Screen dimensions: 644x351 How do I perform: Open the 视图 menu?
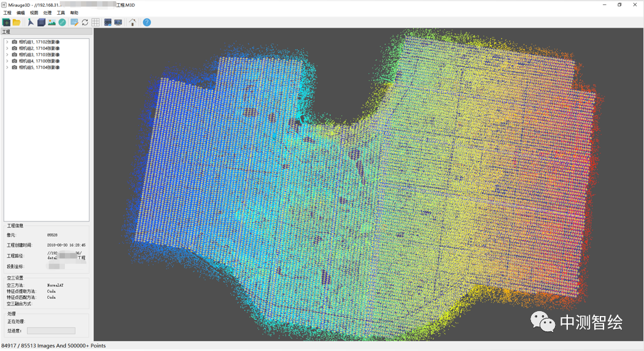pos(34,13)
